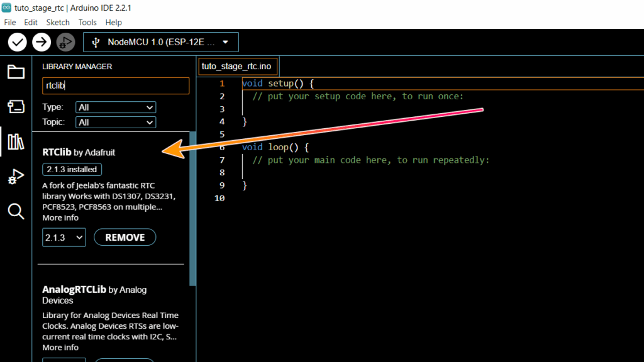Click More info link under AnalogRTCLib
Screen dimensions: 644x362
60,347
